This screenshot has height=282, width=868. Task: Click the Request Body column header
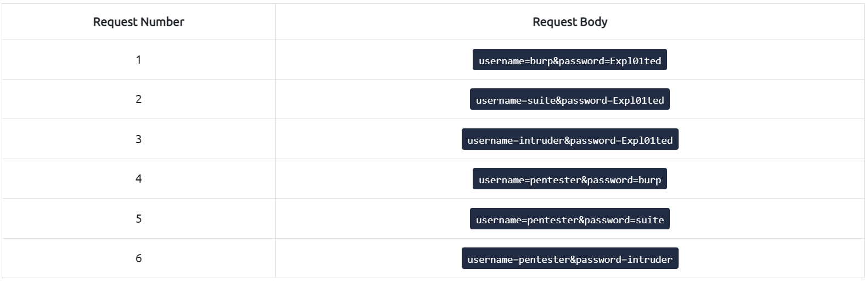pyautogui.click(x=570, y=22)
